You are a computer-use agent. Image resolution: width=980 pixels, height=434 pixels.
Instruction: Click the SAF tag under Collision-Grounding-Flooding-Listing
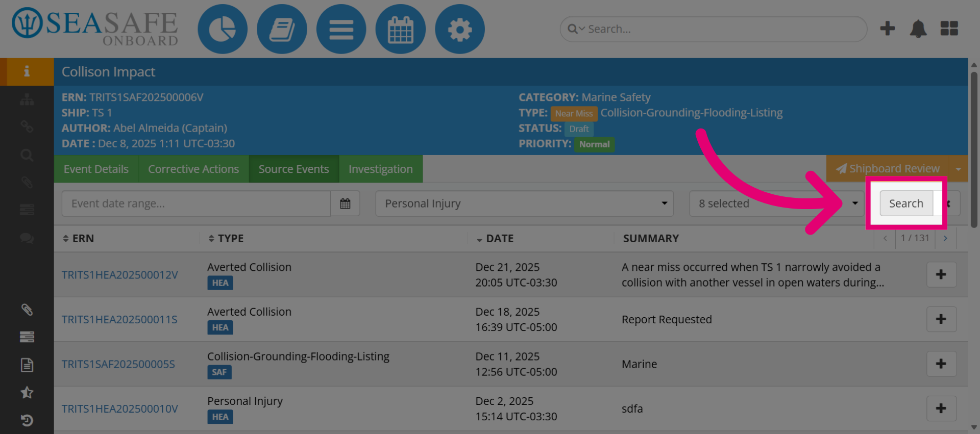pyautogui.click(x=219, y=372)
